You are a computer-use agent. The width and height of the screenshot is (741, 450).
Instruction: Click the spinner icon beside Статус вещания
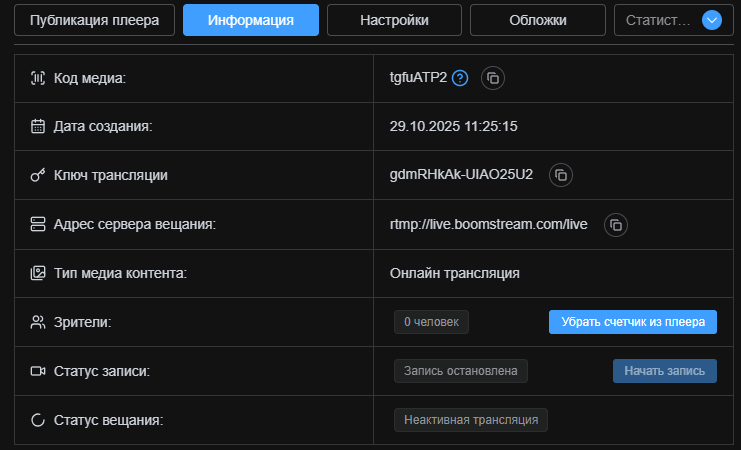click(38, 420)
